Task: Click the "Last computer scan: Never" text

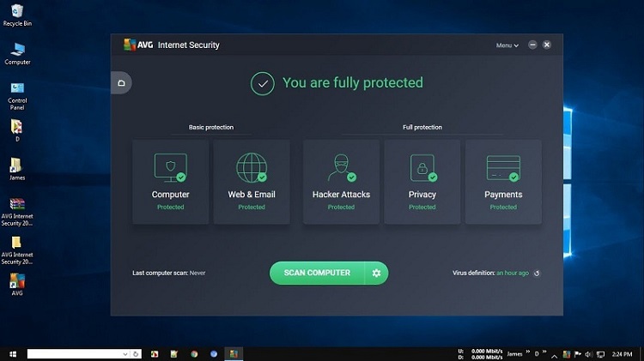Action: 169,273
